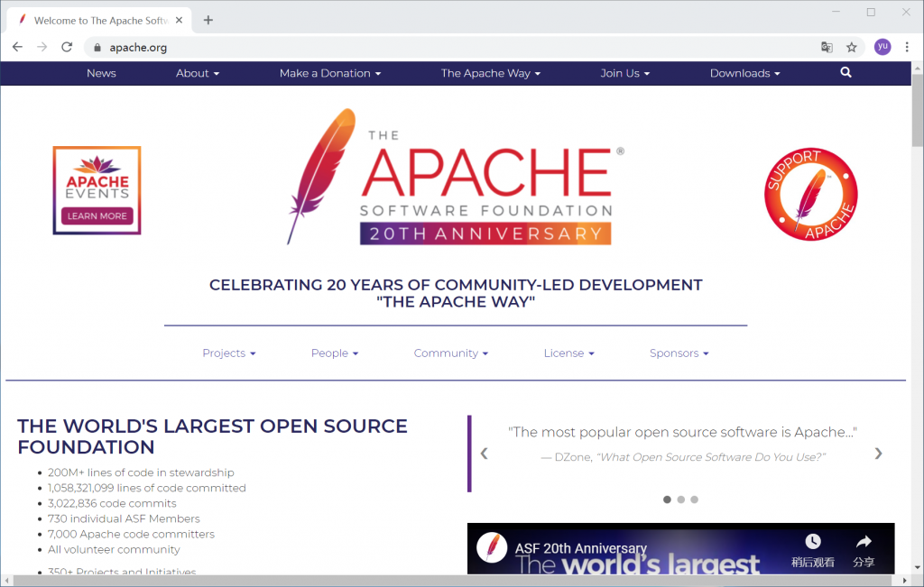Expand the Projects dropdown menu
Screen dimensions: 924x587
(228, 353)
